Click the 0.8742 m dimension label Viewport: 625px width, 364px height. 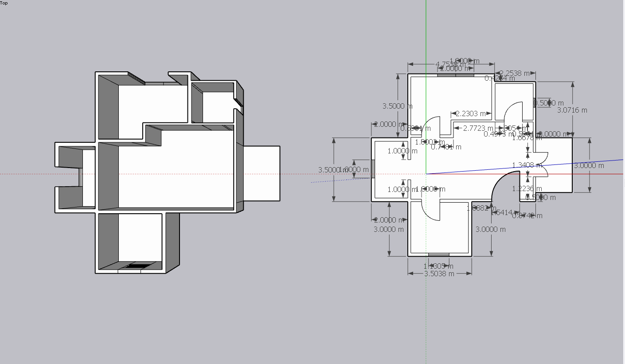click(527, 216)
